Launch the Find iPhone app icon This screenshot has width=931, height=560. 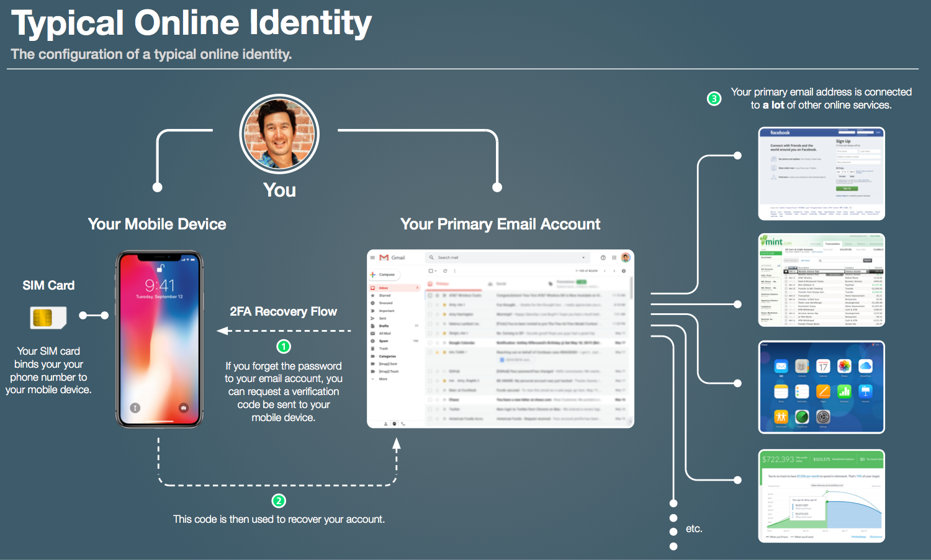tap(802, 416)
